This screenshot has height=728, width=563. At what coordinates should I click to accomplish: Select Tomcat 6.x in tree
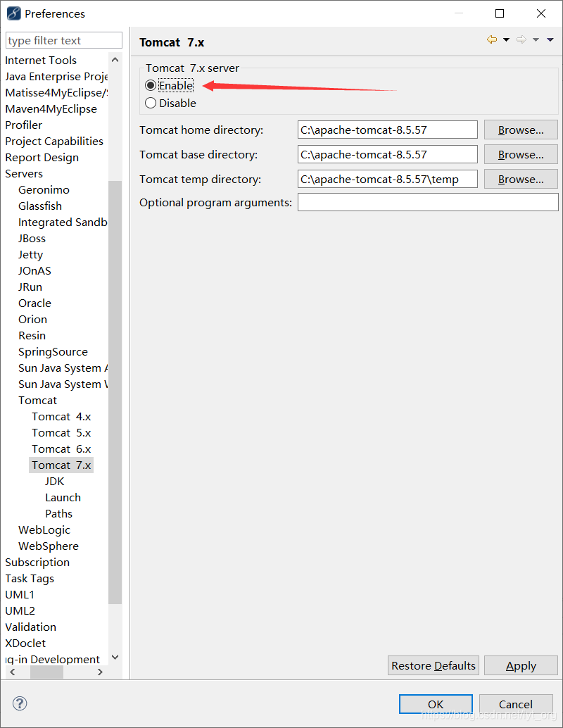(61, 449)
